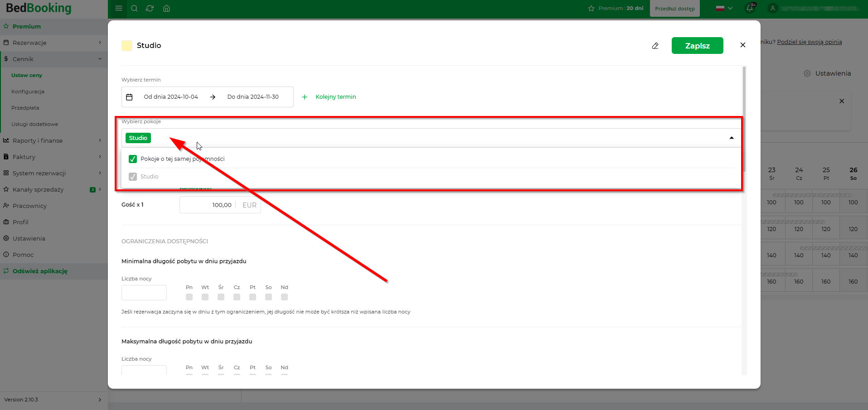Edit the Gość x 1 price field

click(220, 205)
